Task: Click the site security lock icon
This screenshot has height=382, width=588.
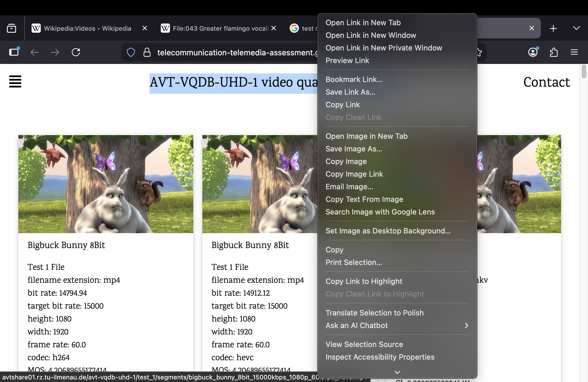Action: click(147, 52)
